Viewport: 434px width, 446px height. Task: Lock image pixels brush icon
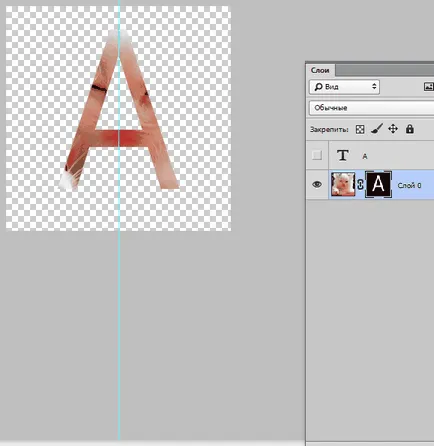(x=377, y=129)
